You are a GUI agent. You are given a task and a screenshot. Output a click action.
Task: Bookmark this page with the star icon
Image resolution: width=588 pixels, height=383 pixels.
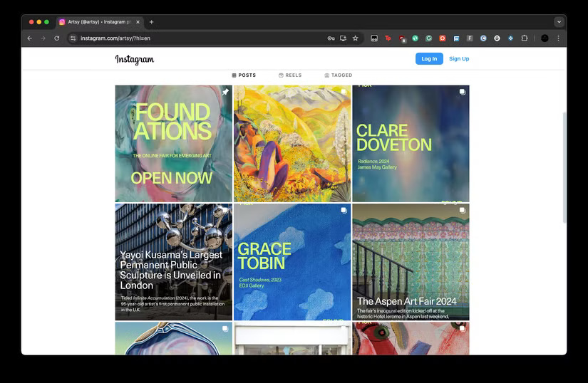(356, 38)
